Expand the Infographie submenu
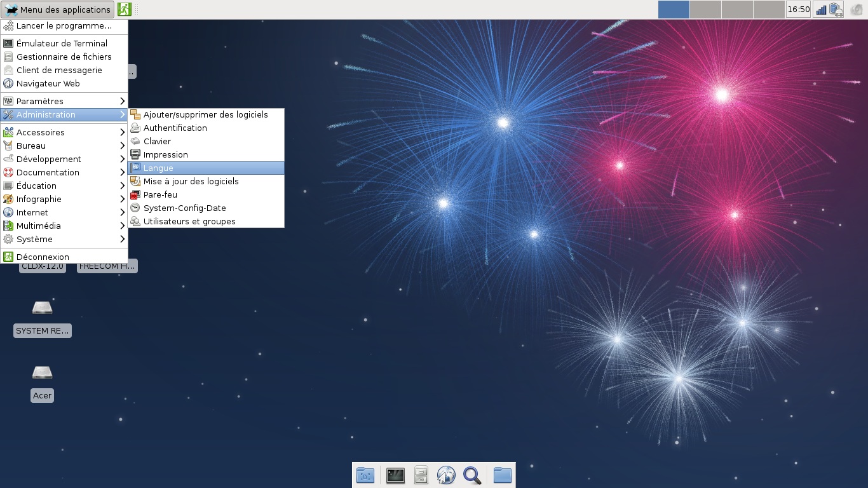 64,199
